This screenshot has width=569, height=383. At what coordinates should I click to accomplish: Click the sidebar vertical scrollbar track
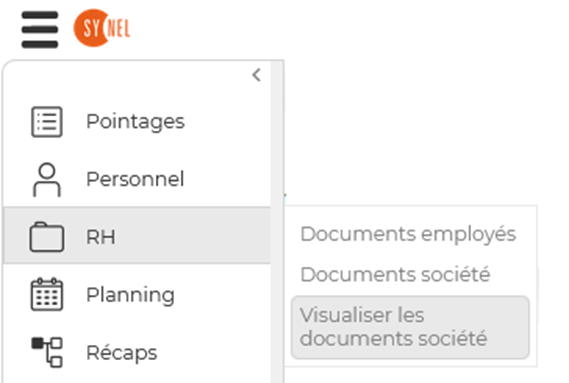click(x=277, y=221)
